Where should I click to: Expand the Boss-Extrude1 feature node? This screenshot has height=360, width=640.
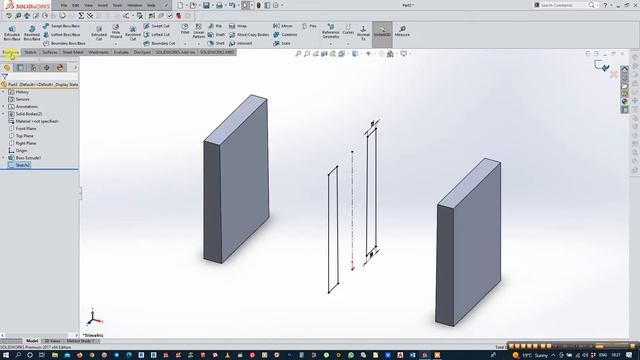click(x=4, y=158)
